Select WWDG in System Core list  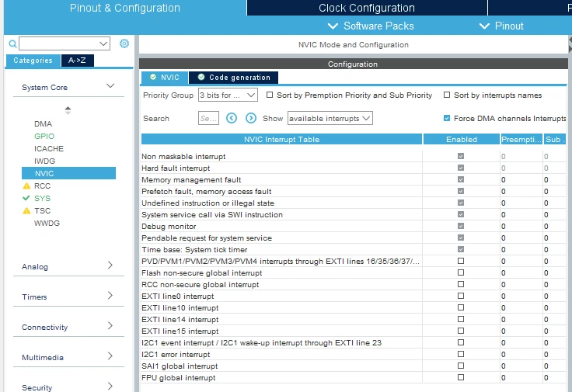coord(47,224)
